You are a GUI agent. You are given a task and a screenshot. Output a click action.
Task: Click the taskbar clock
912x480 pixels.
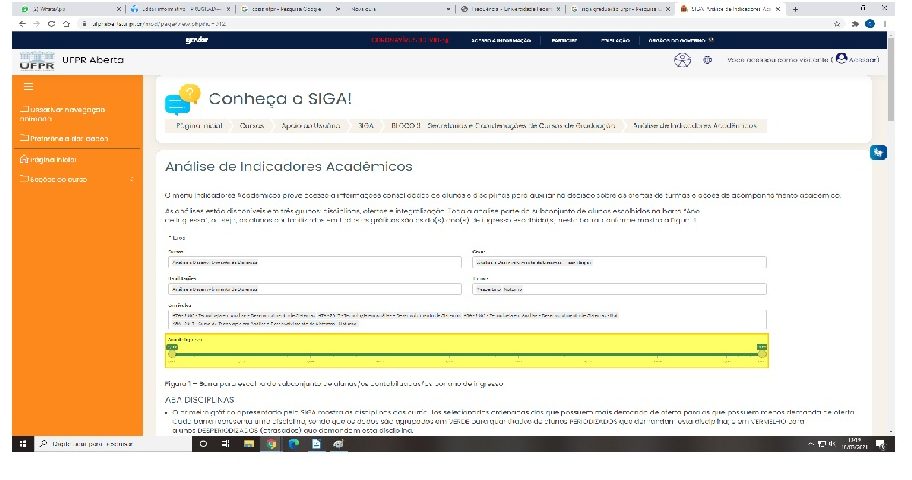pyautogui.click(x=854, y=444)
